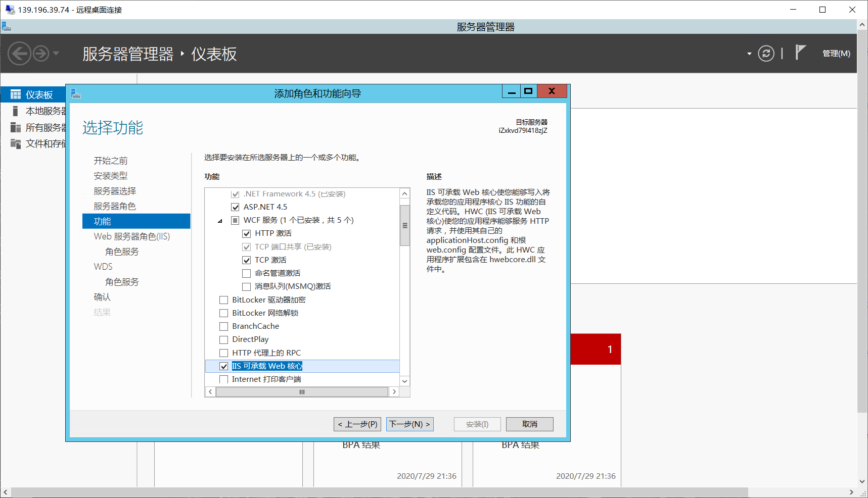Viewport: 868px width, 498px height.
Task: Click the 取消 button
Action: pos(529,424)
